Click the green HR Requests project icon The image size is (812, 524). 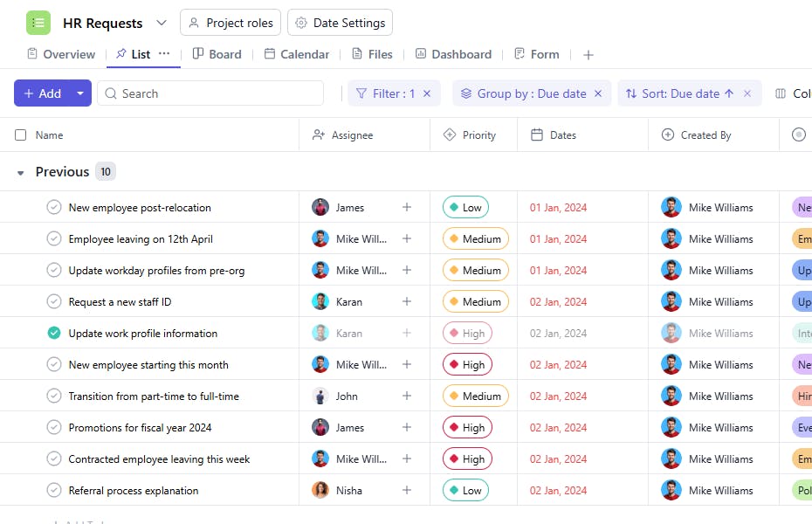point(38,23)
